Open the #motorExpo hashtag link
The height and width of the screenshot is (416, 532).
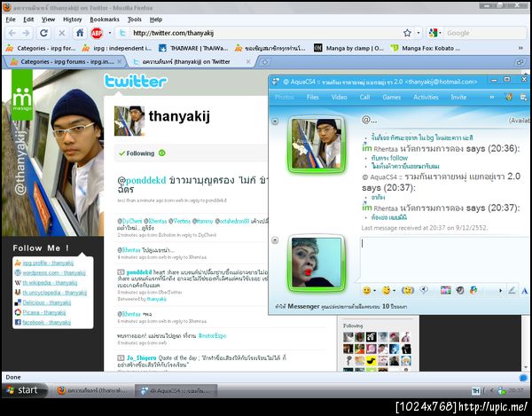(213, 335)
